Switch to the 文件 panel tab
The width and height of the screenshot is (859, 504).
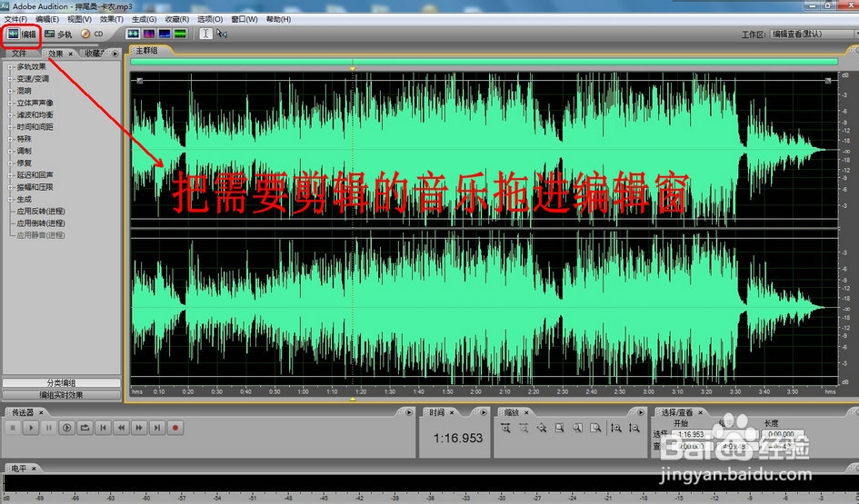click(x=20, y=53)
